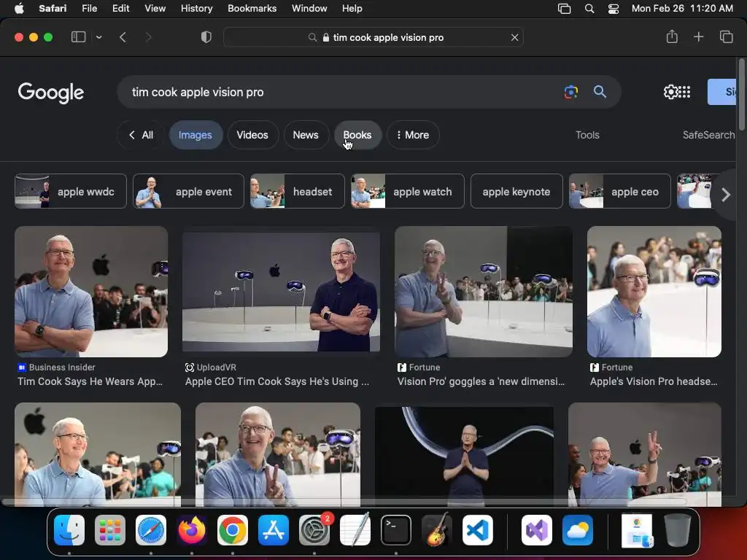Select the 'apple ceo' suggestion chip

620,191
